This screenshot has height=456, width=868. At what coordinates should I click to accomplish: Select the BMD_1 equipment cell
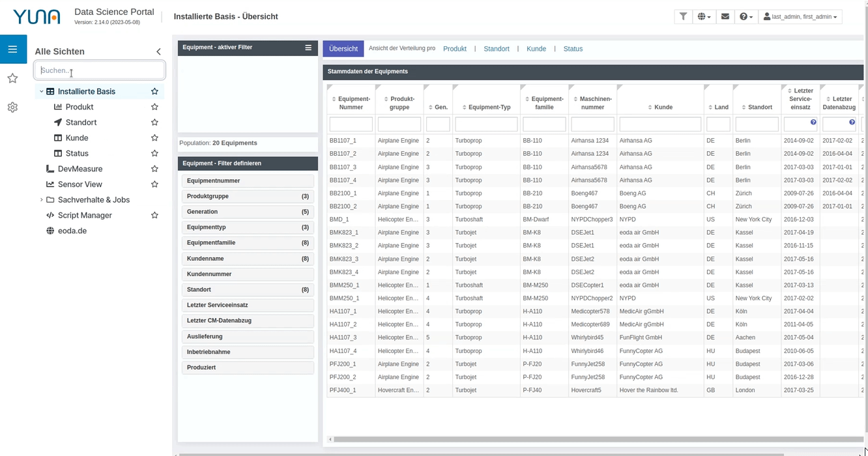pyautogui.click(x=351, y=220)
